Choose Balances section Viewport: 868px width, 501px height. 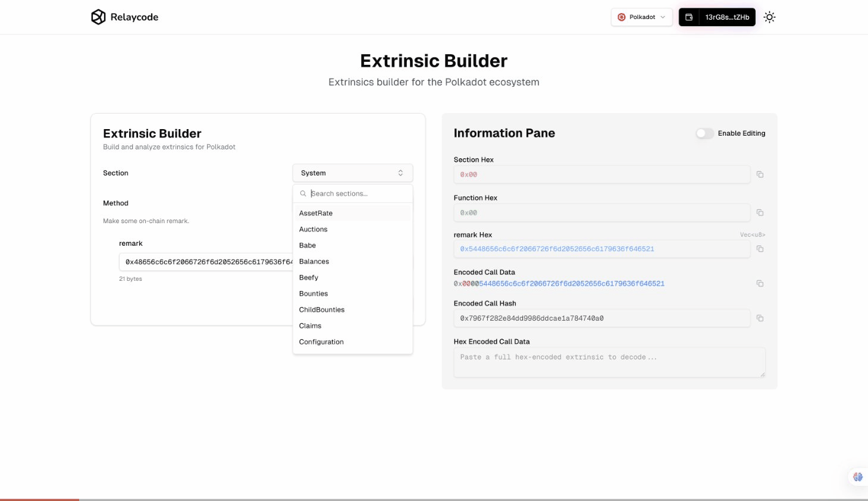353,261
